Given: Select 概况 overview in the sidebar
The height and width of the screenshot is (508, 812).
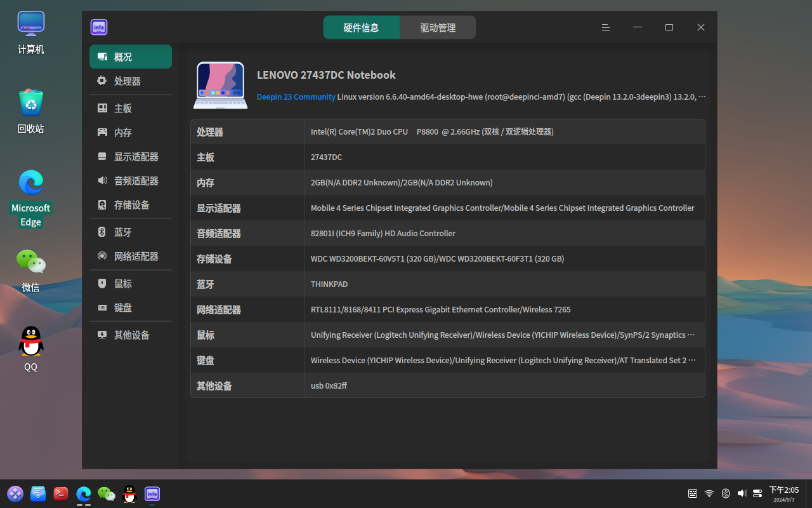Looking at the screenshot, I should 131,57.
